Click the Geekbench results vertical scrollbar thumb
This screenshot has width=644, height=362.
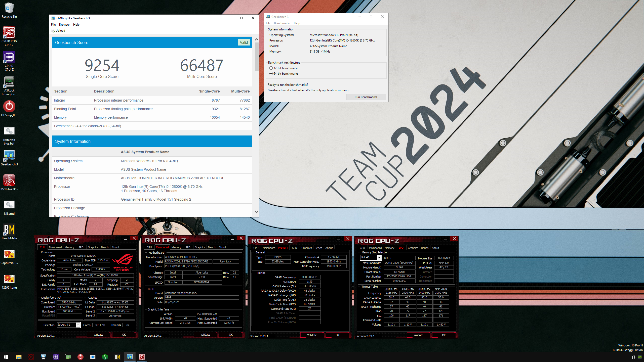(257, 57)
